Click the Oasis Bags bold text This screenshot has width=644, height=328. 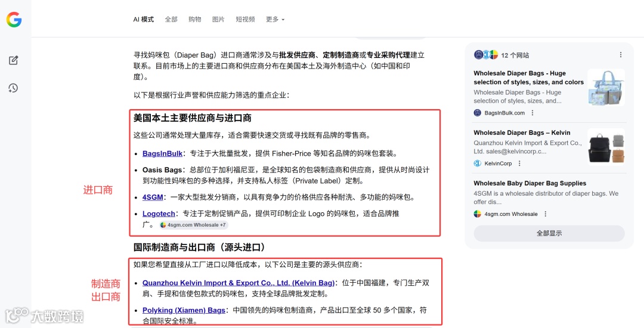(162, 170)
